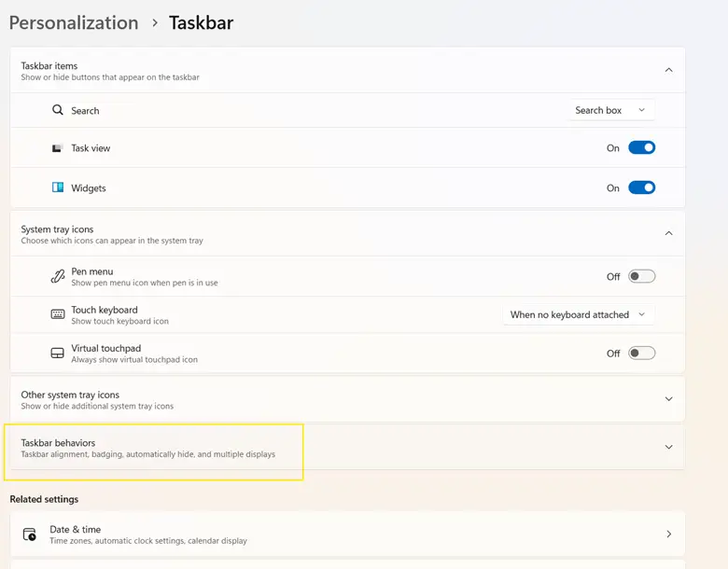Enable the Pen menu toggle
This screenshot has width=728, height=569.
641,276
